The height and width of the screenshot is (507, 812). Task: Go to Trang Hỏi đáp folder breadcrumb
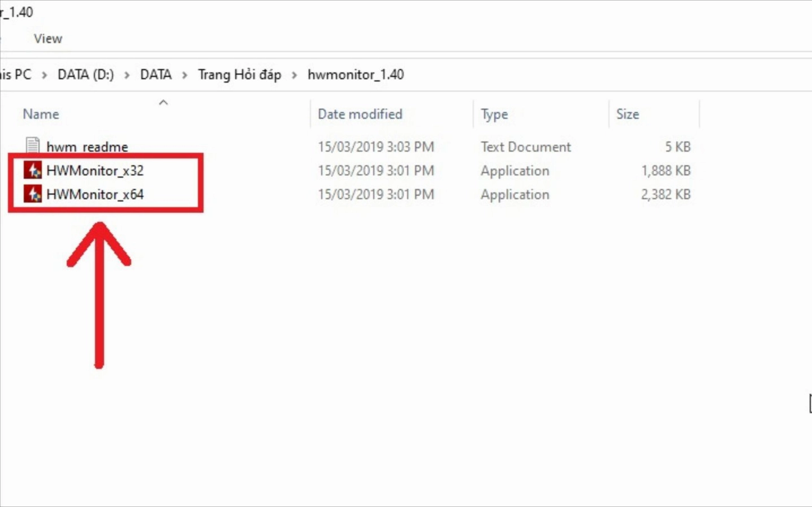click(239, 75)
